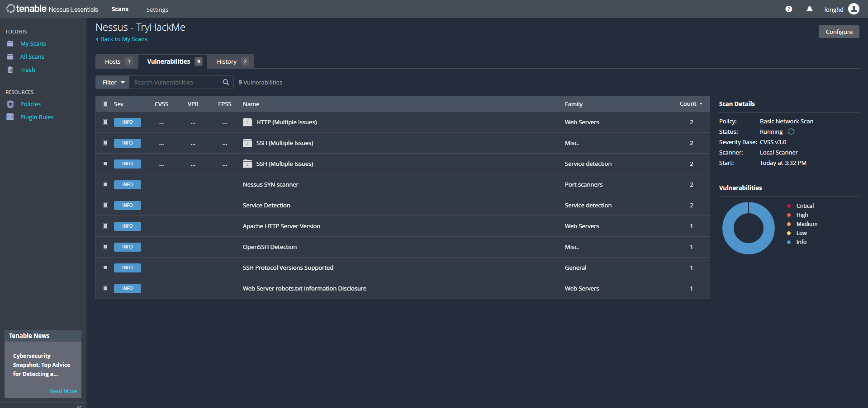Click the Plugin Rules icon
This screenshot has width=868, height=408.
pyautogui.click(x=10, y=117)
